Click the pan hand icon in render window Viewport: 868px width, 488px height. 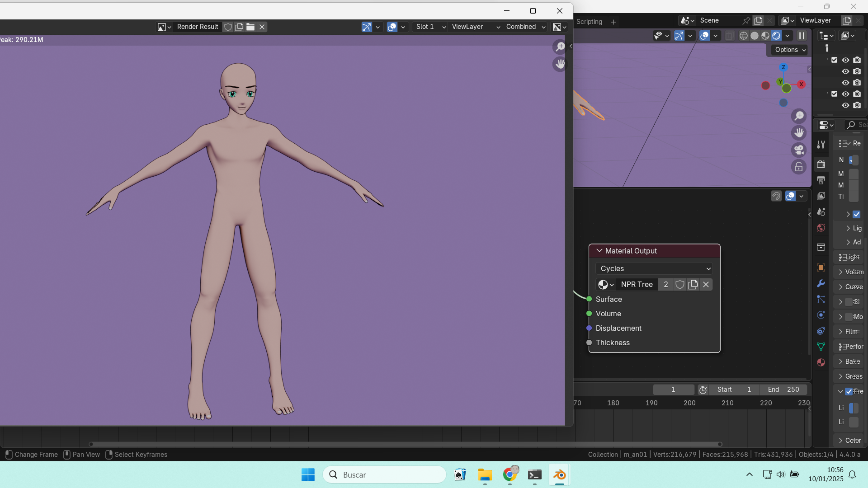560,64
